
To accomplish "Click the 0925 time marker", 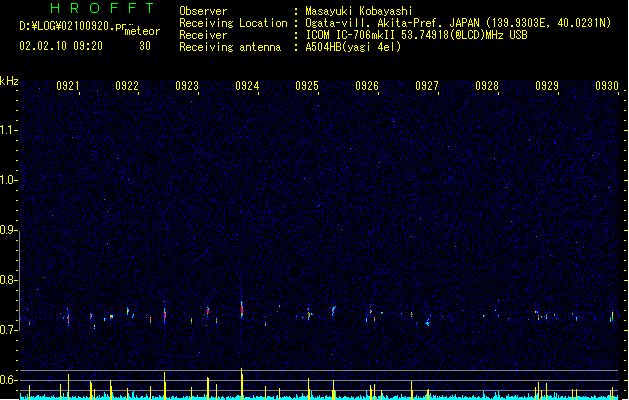I will tap(307, 85).
